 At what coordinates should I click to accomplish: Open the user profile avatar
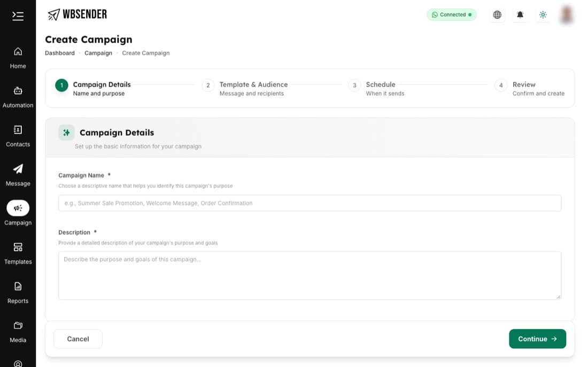point(566,14)
